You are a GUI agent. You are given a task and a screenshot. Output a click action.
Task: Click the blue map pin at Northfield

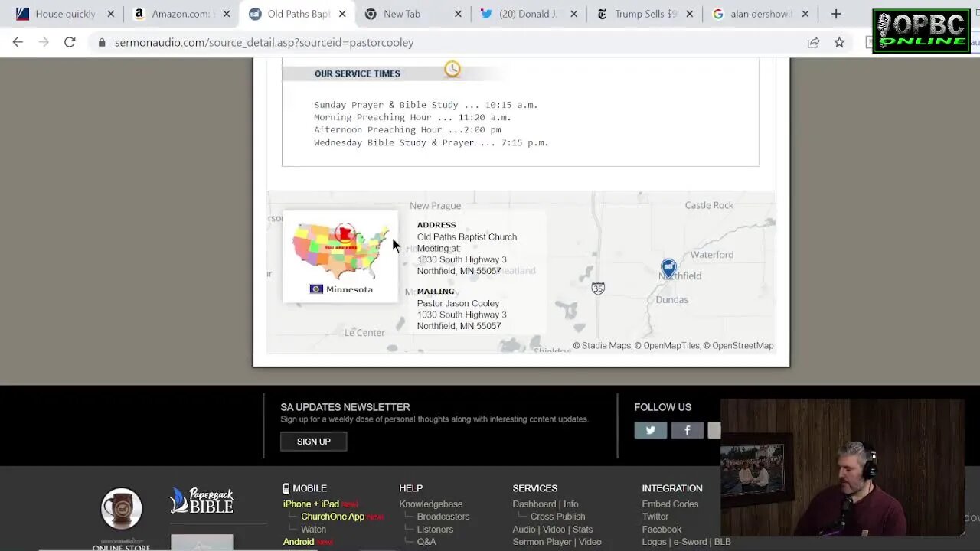click(668, 268)
